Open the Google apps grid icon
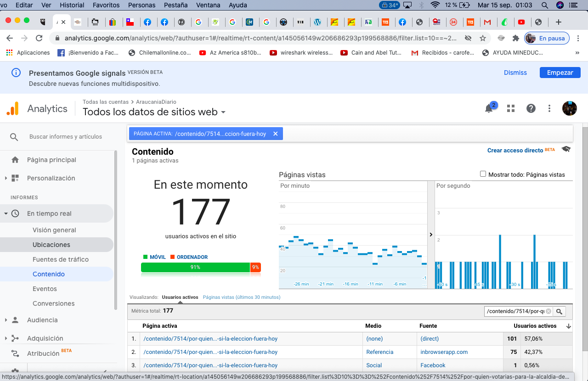The width and height of the screenshot is (588, 381). pos(510,108)
